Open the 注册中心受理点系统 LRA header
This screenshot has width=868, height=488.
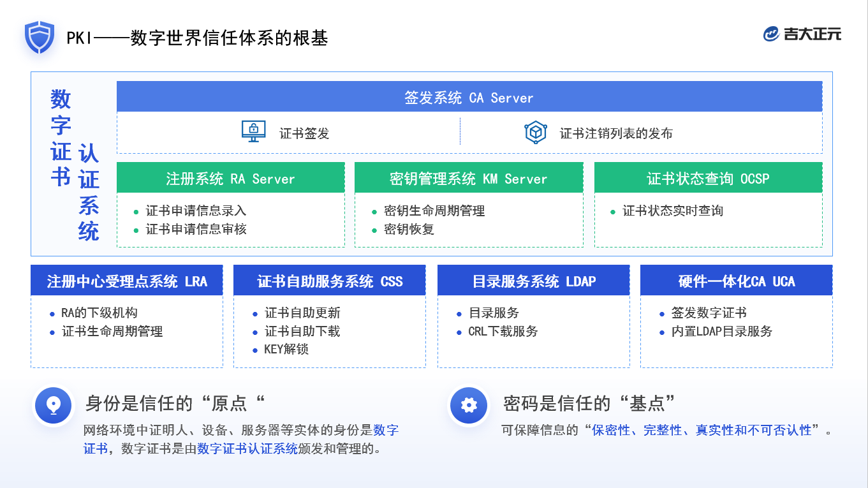[x=127, y=281]
